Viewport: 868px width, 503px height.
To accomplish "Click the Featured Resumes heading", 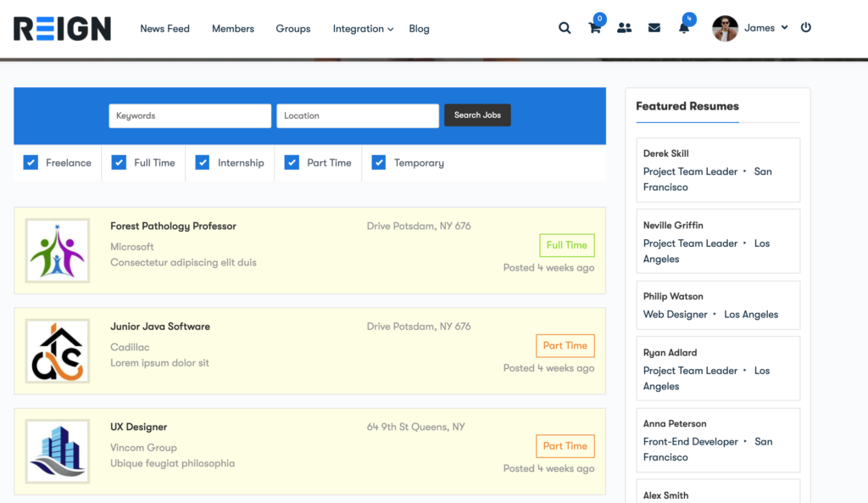I will click(x=687, y=106).
